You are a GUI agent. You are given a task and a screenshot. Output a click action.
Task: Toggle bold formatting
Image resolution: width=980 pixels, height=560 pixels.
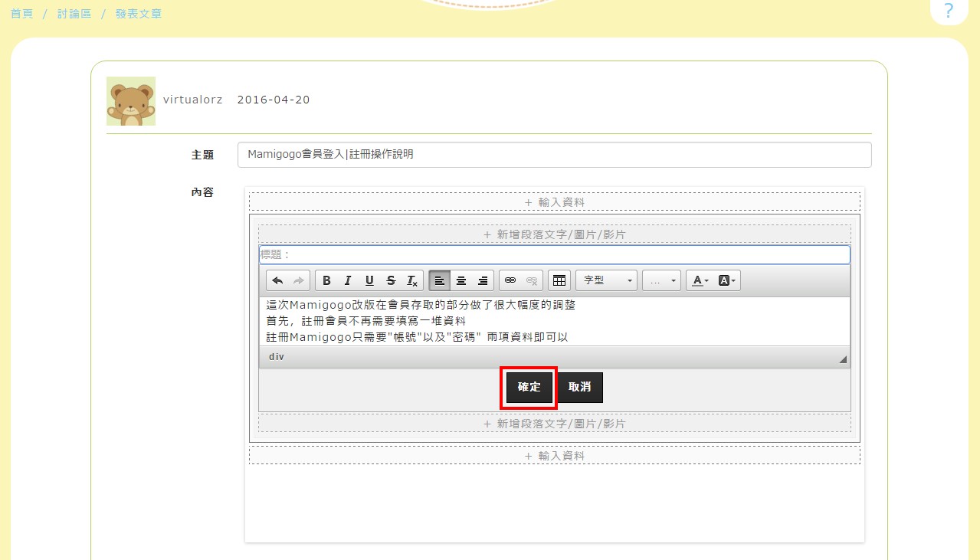(x=326, y=280)
